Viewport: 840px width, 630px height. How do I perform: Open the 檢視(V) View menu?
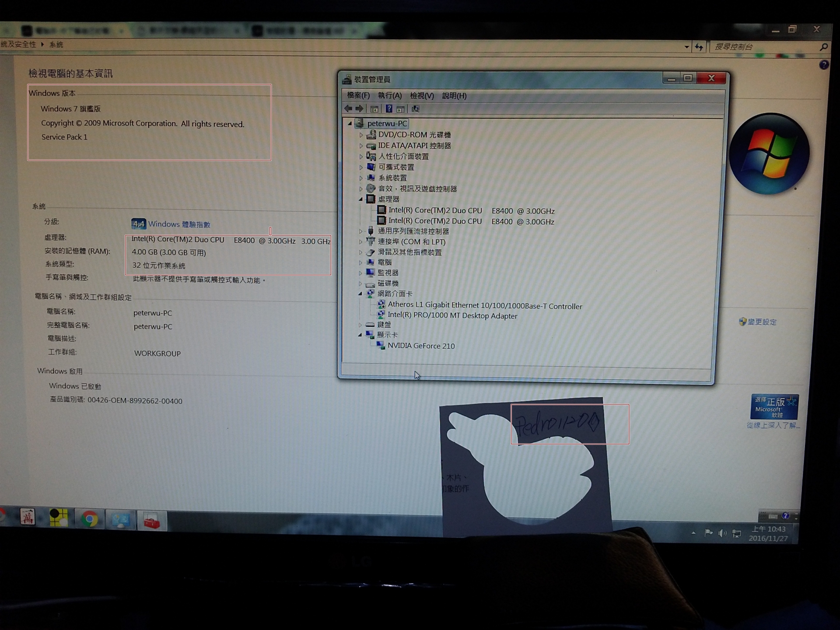pyautogui.click(x=421, y=95)
